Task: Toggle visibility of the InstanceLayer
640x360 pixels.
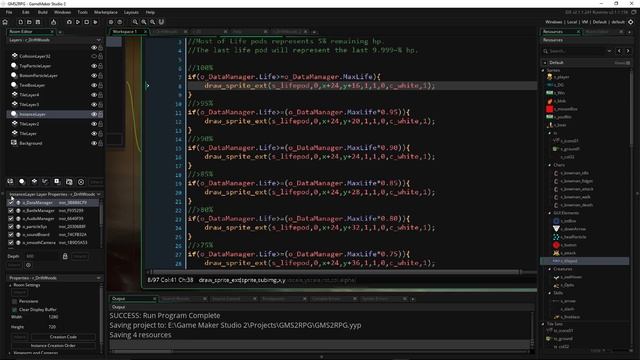Action: (x=94, y=114)
